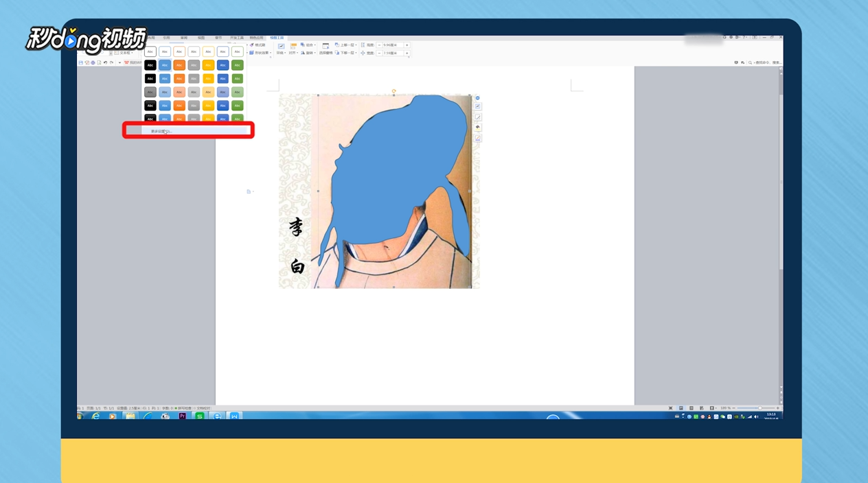The image size is (868, 483).
Task: Click the height value field
Action: click(393, 45)
